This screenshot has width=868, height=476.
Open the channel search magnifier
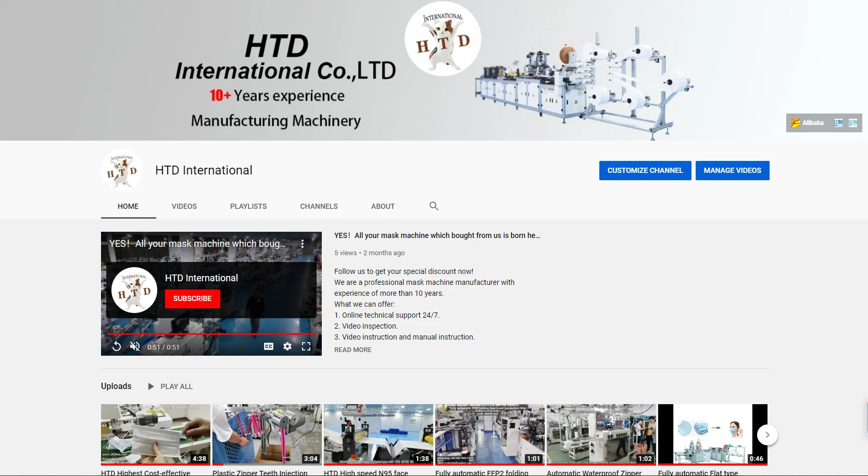(x=434, y=206)
